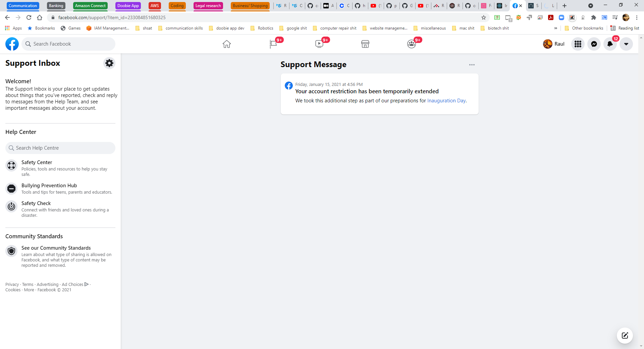Open the computer repair shit folder
Image resolution: width=644 pixels, height=349 pixels.
pos(335,28)
